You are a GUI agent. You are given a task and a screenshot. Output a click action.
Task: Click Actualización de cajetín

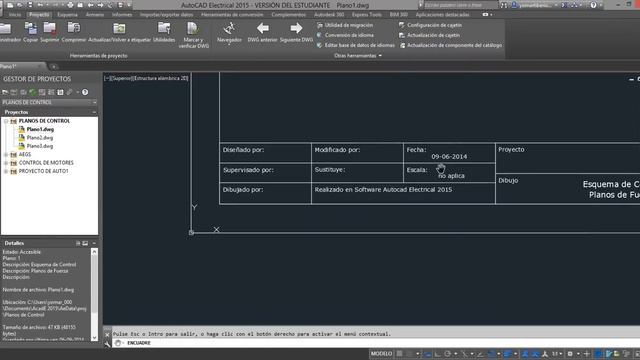pyautogui.click(x=429, y=35)
